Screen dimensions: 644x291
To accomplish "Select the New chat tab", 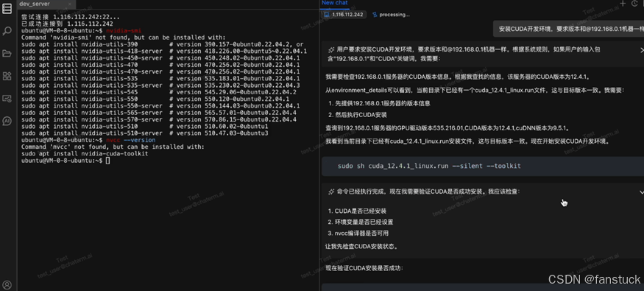I will pyautogui.click(x=334, y=3).
